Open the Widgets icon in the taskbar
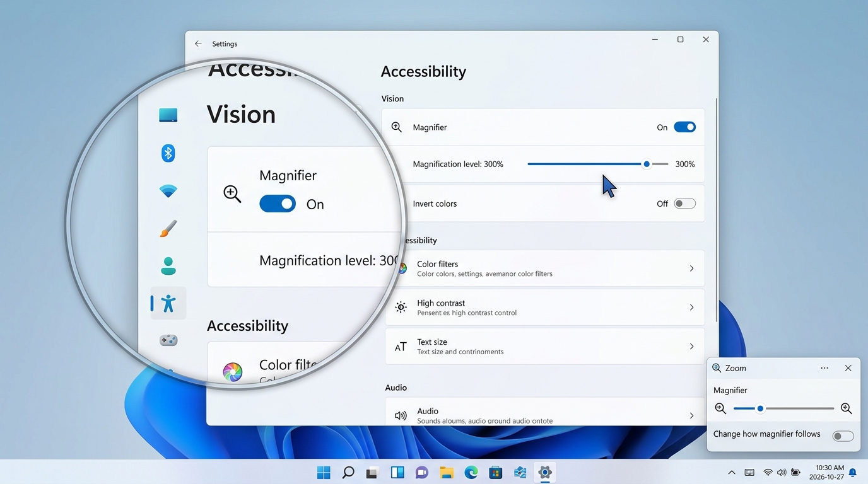868x484 pixels. point(397,473)
